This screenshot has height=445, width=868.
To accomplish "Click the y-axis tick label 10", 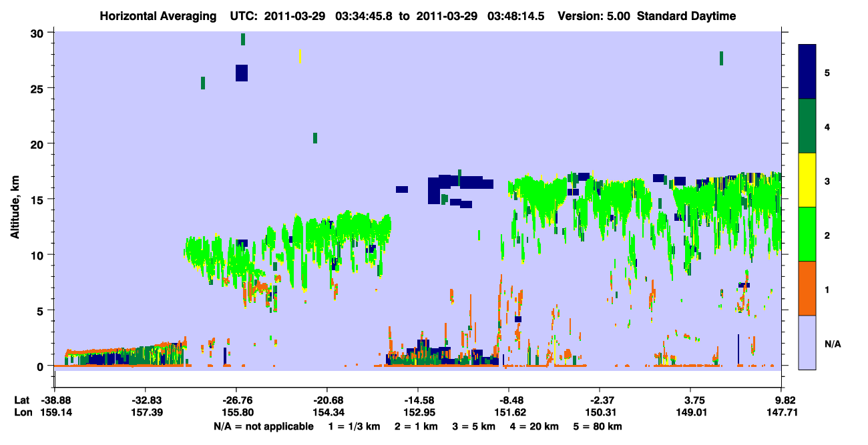I will pos(39,255).
